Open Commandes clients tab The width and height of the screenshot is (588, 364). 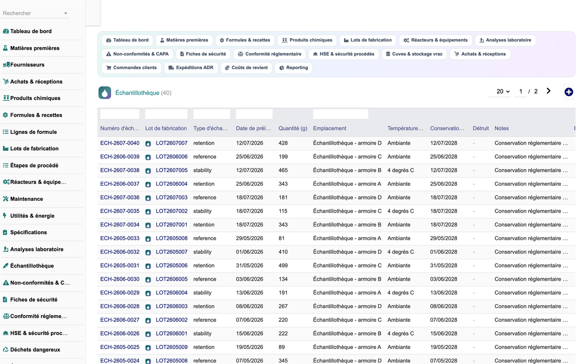[131, 68]
